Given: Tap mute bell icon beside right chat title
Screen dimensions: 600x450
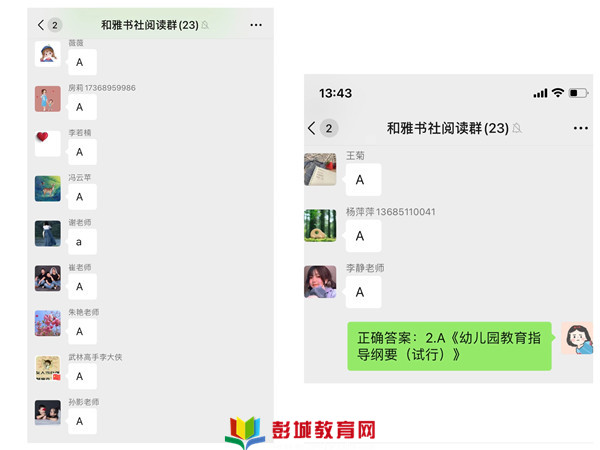Looking at the screenshot, I should tap(517, 128).
